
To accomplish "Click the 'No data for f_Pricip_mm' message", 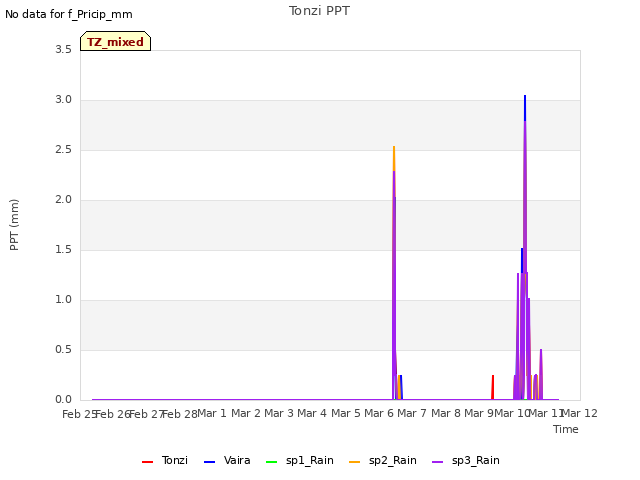I will pos(69,14).
